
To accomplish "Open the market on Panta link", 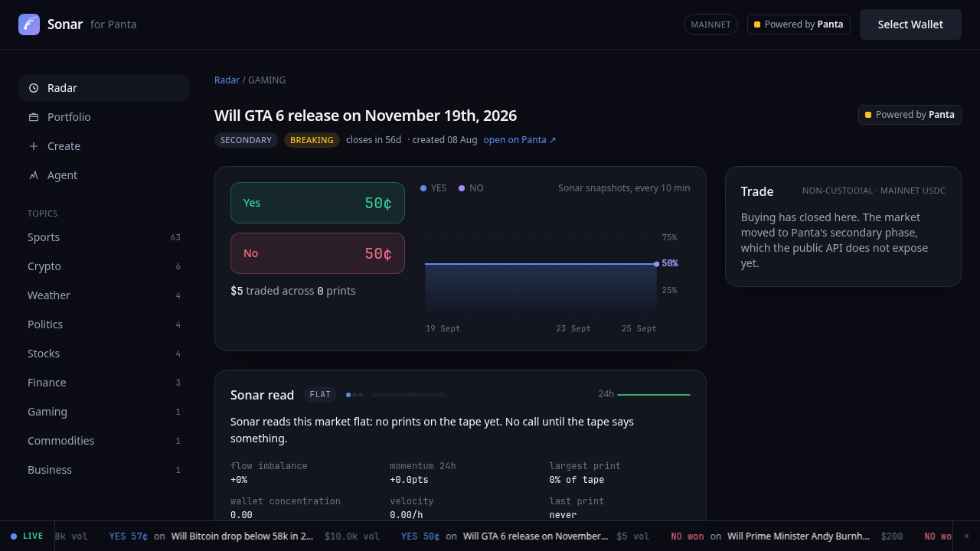I will pos(520,140).
